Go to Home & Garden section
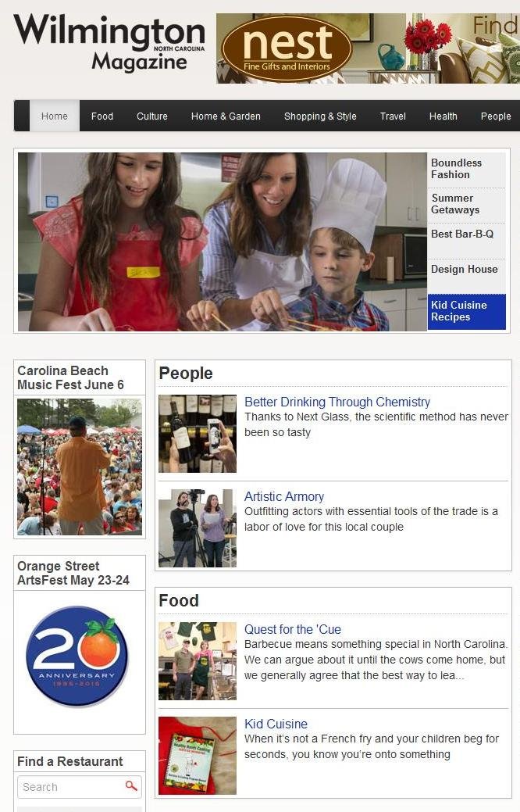520x812 pixels. click(x=226, y=116)
